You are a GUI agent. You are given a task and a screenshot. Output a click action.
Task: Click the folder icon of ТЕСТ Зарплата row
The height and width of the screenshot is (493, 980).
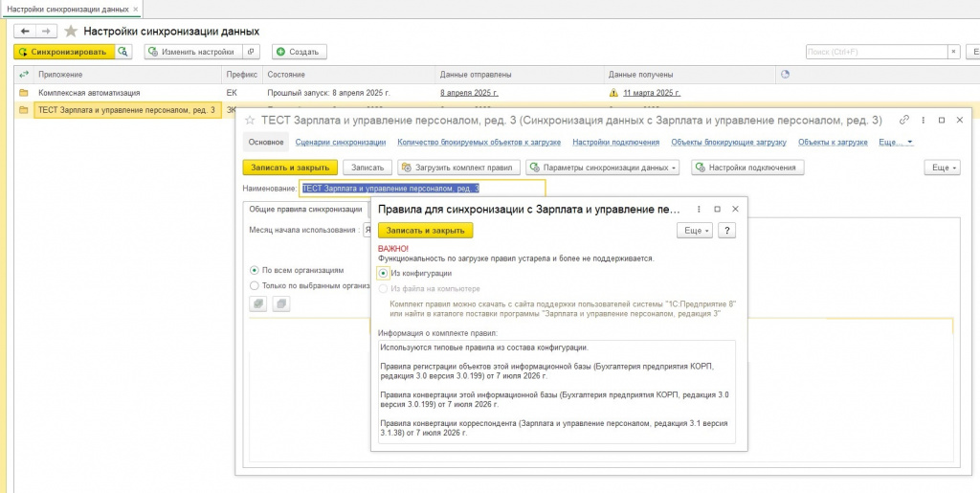tap(24, 111)
